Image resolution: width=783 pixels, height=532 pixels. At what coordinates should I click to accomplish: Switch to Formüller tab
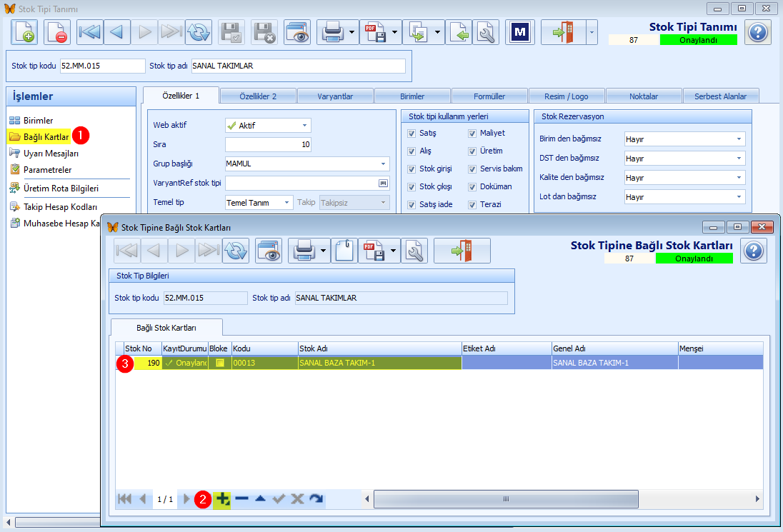489,96
